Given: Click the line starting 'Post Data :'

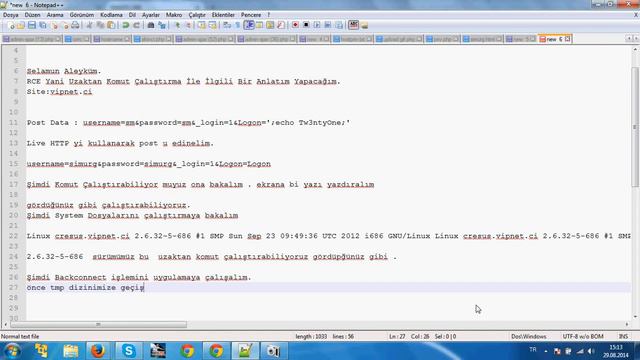Looking at the screenshot, I should click(189, 123).
